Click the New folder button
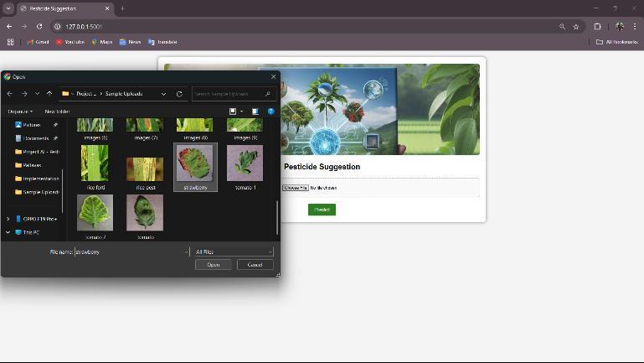Image resolution: width=644 pixels, height=363 pixels. tap(57, 111)
